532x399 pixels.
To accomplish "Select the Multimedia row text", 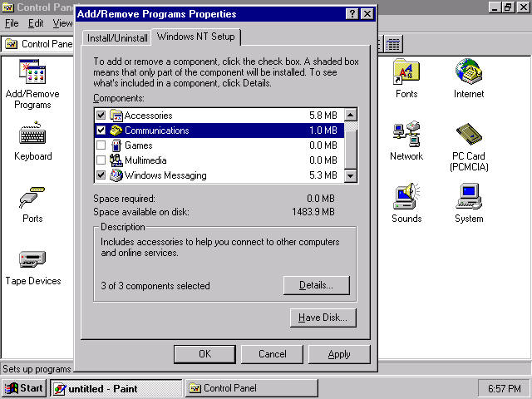I will (x=145, y=160).
